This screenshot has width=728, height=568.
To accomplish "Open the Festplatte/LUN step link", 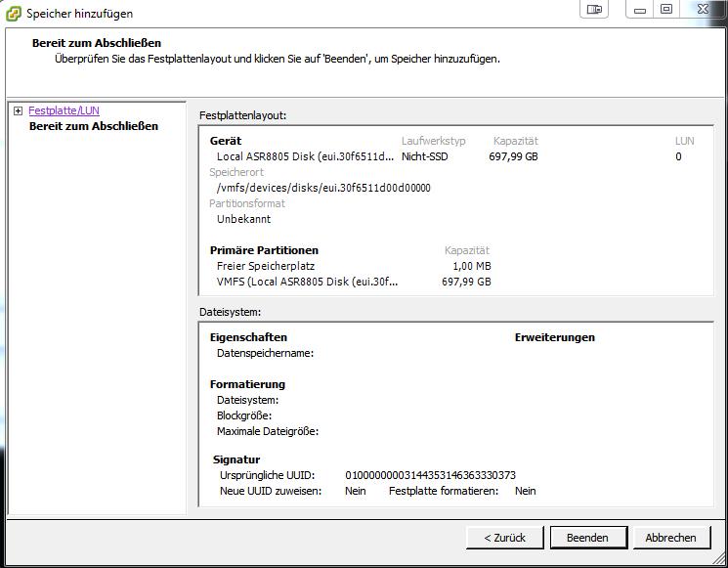I will point(64,111).
